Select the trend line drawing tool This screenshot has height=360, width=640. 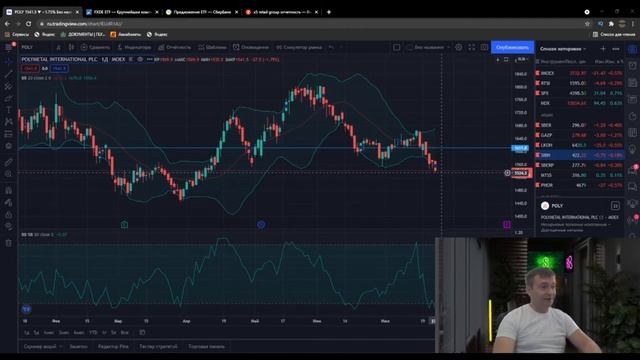8,74
